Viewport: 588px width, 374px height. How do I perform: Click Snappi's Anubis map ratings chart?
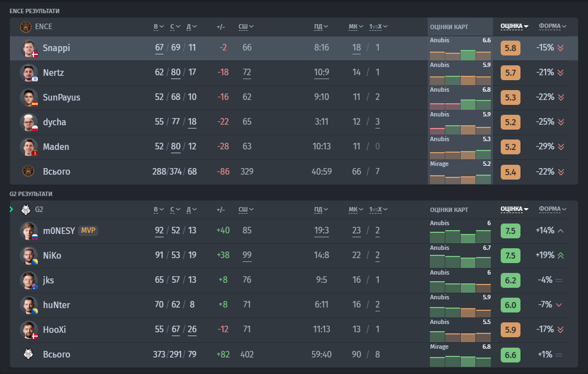point(460,48)
